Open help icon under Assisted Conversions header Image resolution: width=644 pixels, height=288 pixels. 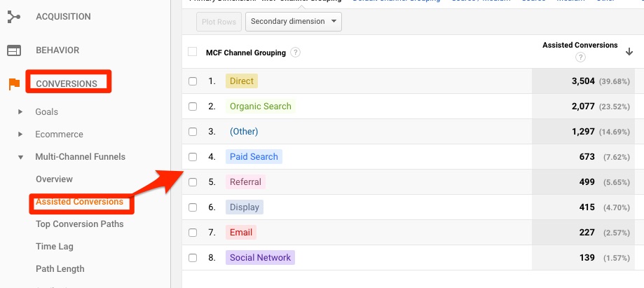click(580, 57)
